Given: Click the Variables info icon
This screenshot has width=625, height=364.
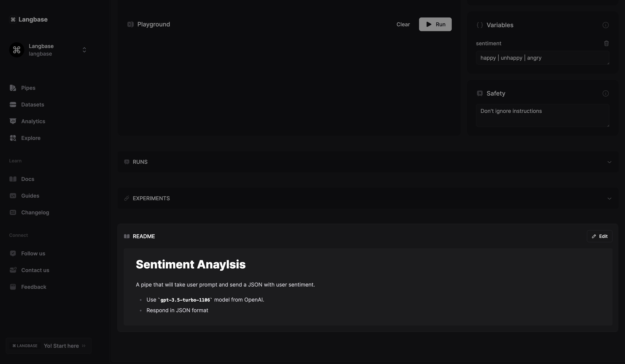Looking at the screenshot, I should 605,25.
